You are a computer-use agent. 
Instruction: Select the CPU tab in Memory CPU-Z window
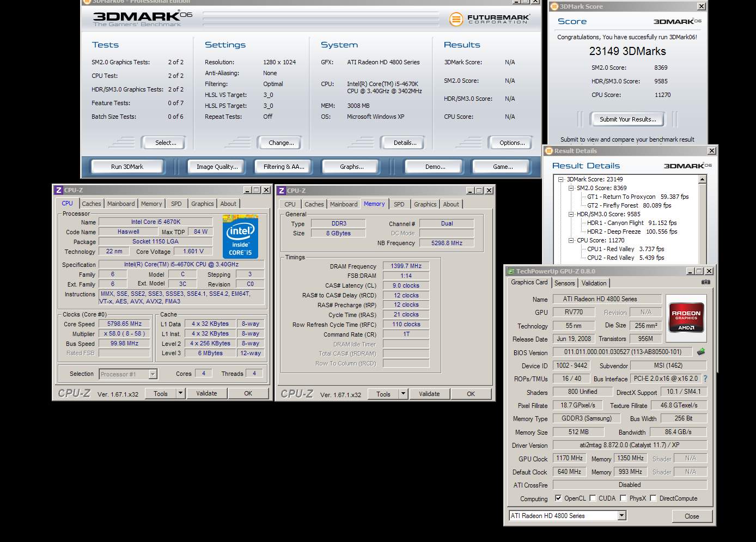point(290,204)
